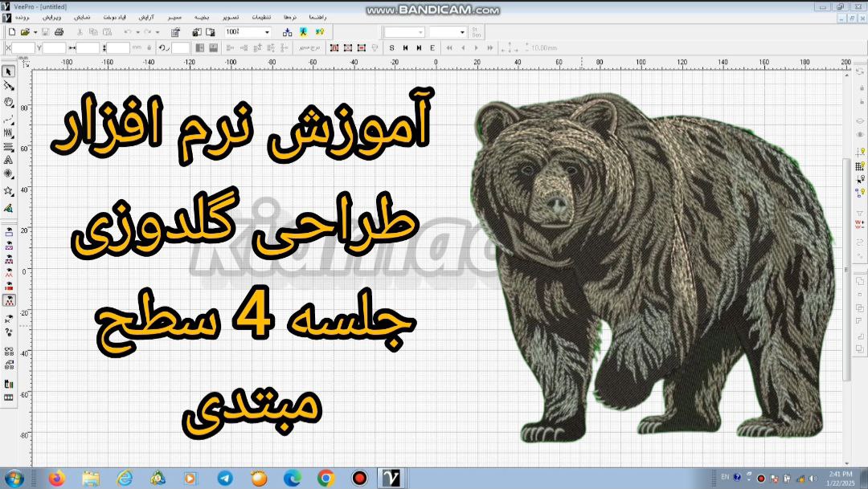Select the text lettering tool
Image resolution: width=868 pixels, height=489 pixels.
[9, 160]
